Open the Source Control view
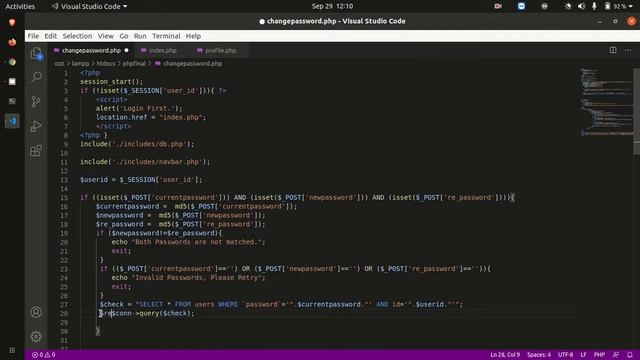 tap(36, 101)
